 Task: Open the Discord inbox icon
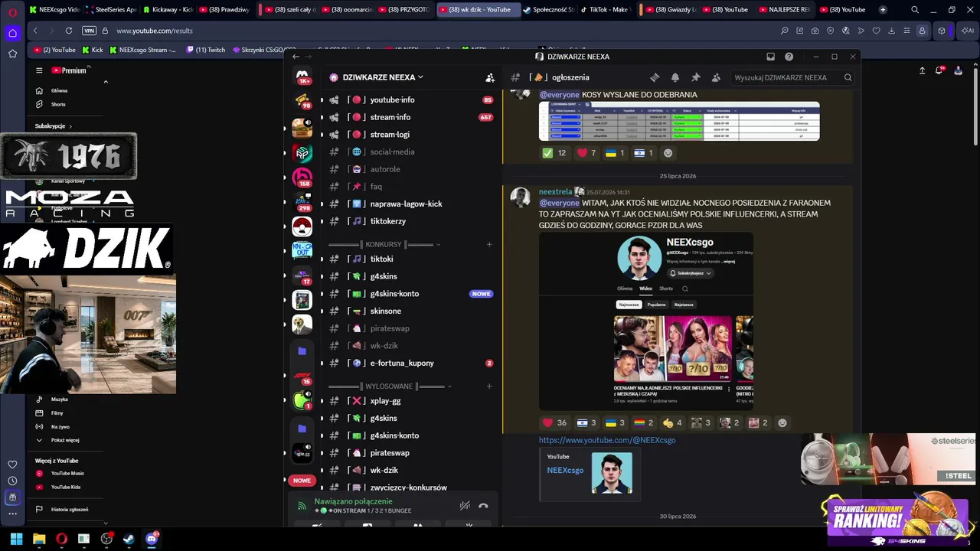(x=770, y=57)
